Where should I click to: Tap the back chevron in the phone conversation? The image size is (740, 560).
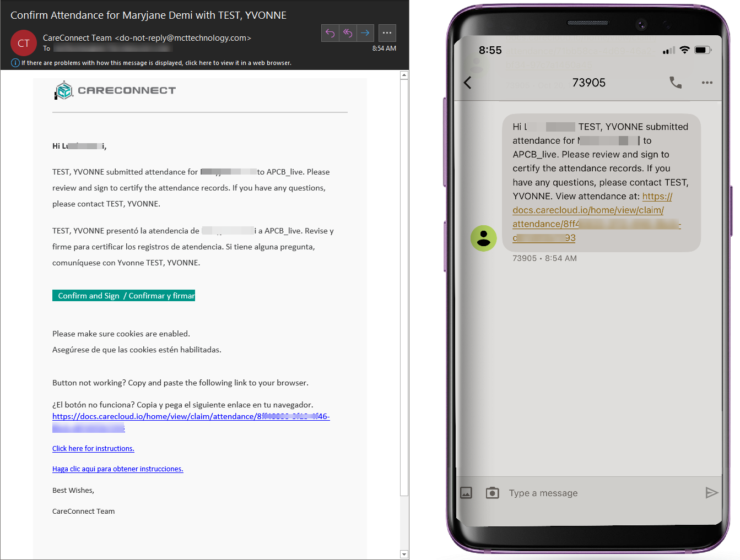(468, 83)
